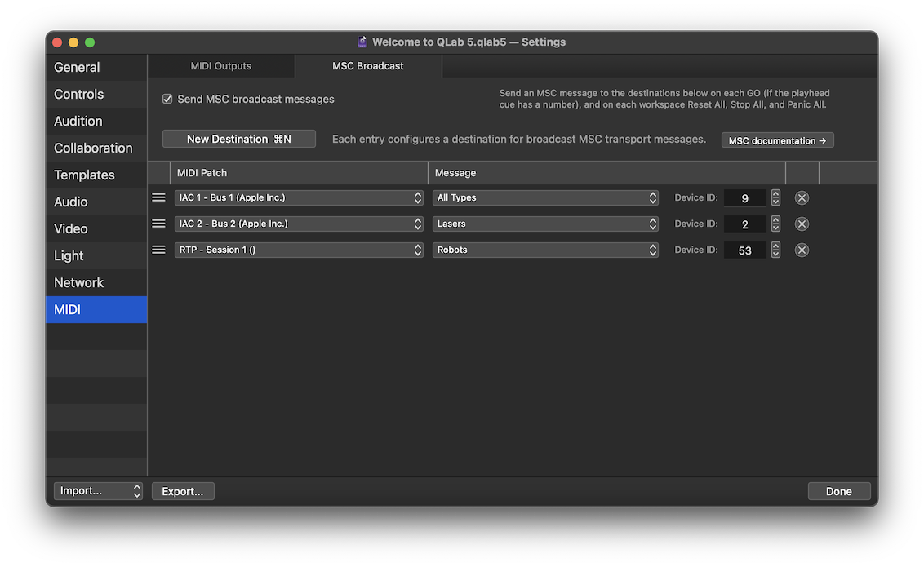Remove the Robots destination row
Viewport: 924px width, 567px height.
(801, 249)
